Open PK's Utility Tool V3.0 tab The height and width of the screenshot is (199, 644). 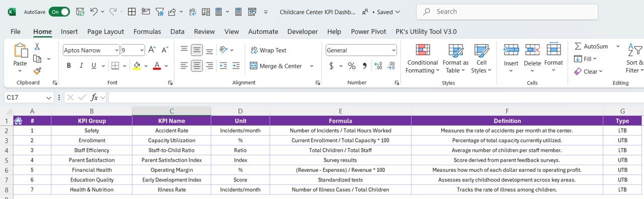coord(426,31)
